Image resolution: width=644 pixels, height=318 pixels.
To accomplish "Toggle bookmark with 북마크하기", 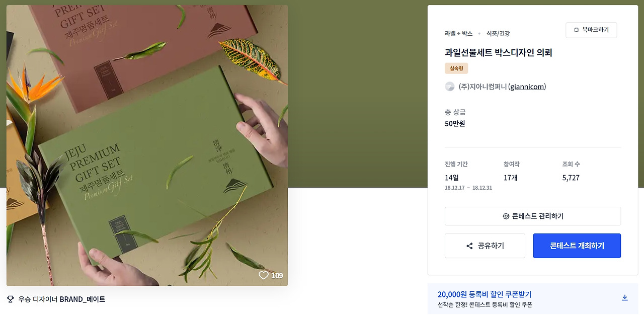I will (591, 30).
